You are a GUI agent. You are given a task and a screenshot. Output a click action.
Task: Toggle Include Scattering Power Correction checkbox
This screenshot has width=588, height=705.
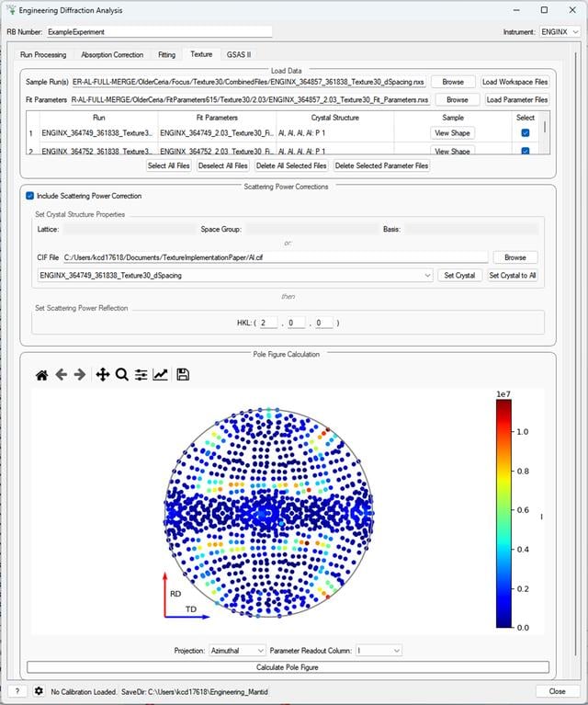[30, 196]
